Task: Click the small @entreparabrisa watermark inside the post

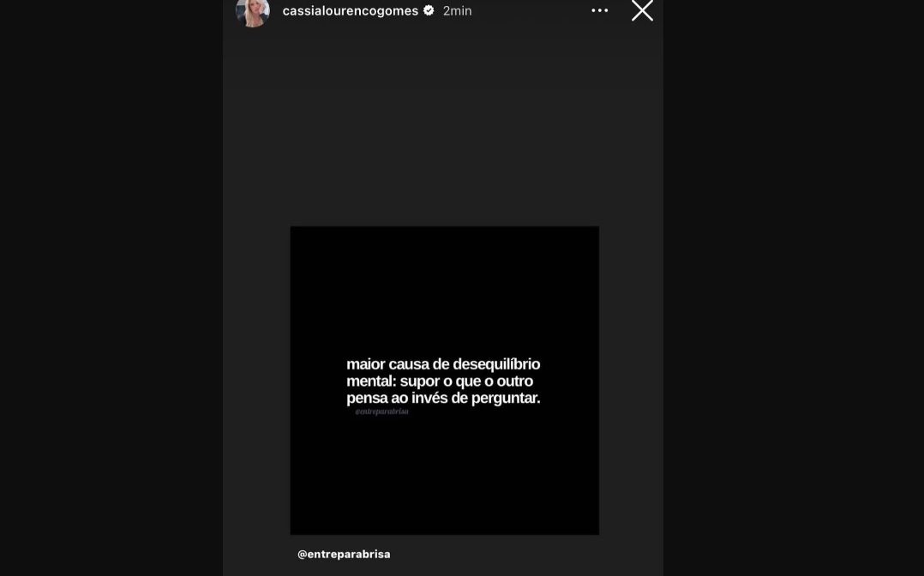Action: pyautogui.click(x=381, y=411)
